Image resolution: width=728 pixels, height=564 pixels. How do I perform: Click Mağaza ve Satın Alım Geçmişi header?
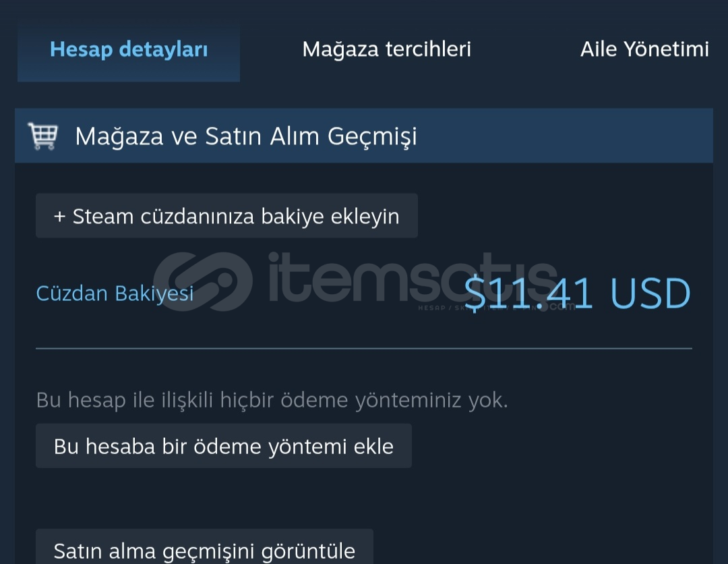[364, 136]
